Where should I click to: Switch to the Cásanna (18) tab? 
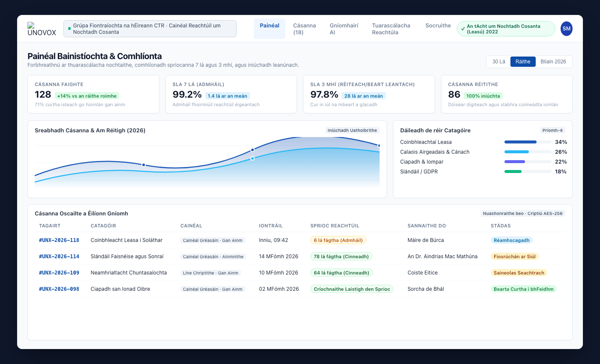point(304,29)
